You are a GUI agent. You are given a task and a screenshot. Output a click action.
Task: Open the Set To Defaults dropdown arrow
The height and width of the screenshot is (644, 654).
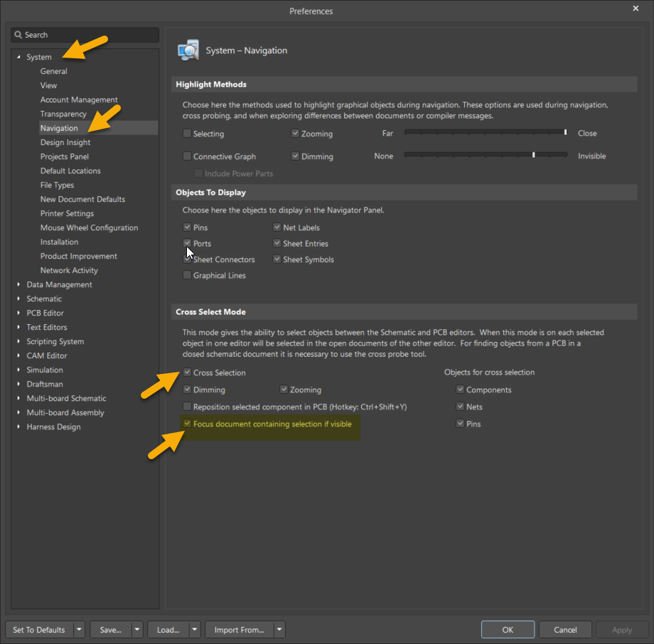click(79, 629)
